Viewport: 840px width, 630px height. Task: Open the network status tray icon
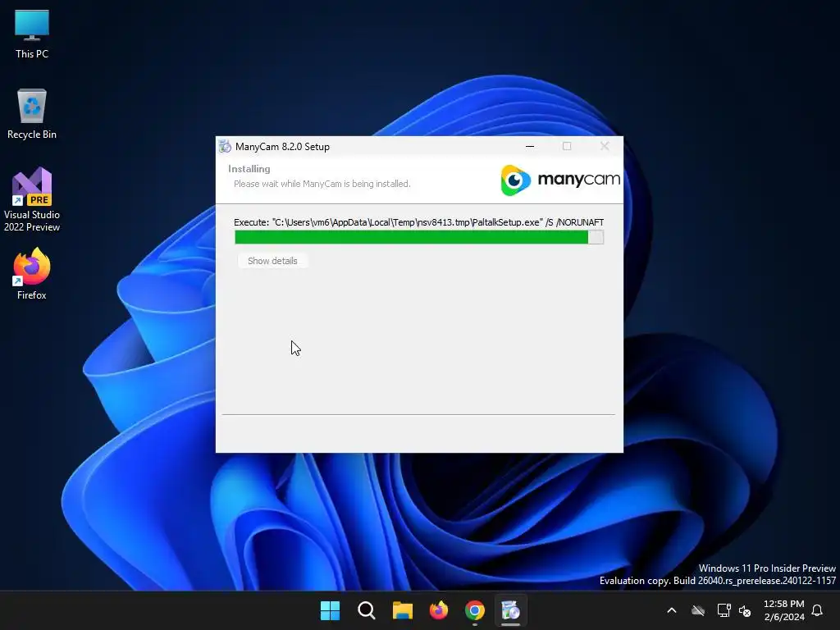tap(724, 610)
